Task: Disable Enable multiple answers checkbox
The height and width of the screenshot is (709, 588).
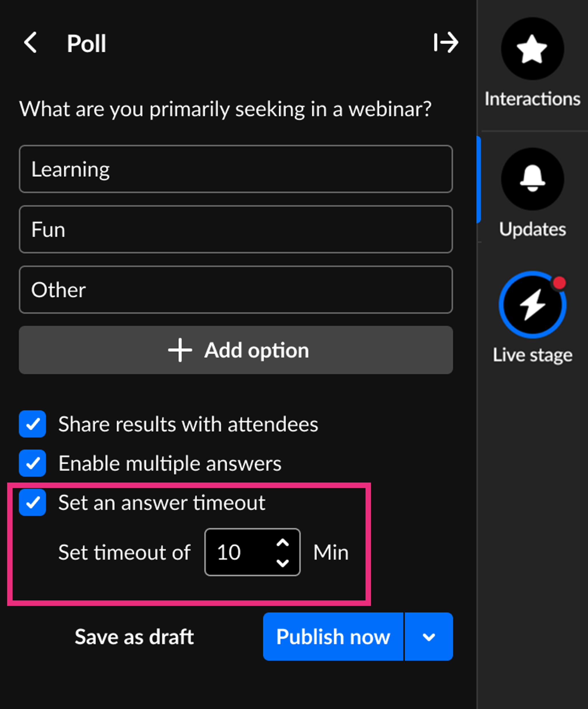Action: click(x=33, y=463)
